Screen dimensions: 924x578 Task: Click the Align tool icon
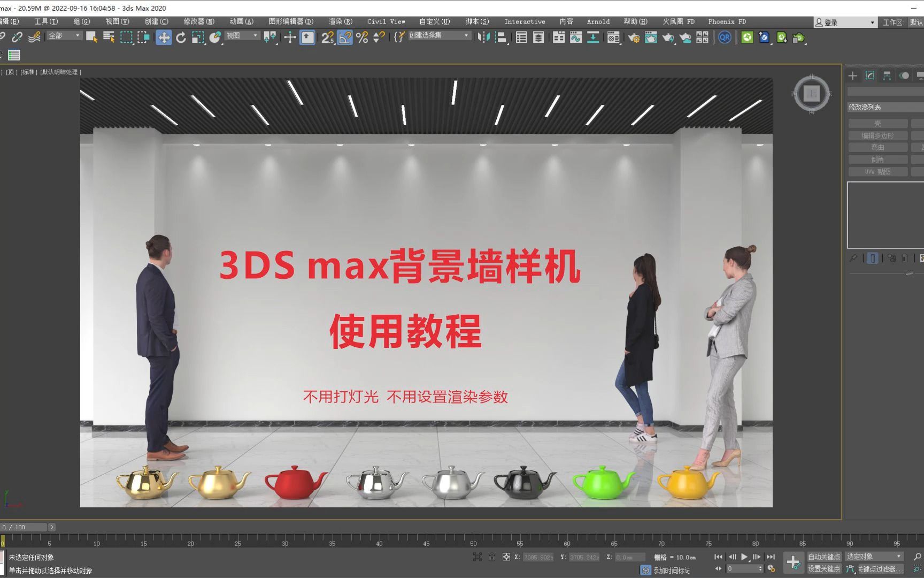pyautogui.click(x=501, y=37)
